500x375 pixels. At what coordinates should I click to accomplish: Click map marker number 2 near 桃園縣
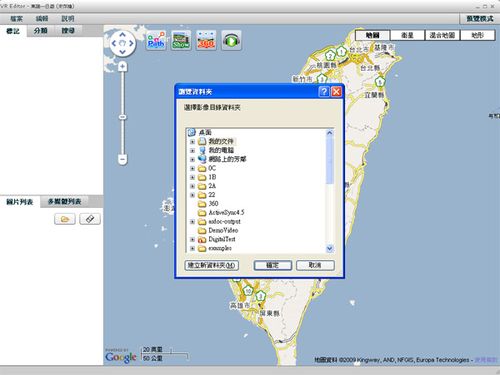click(x=330, y=55)
